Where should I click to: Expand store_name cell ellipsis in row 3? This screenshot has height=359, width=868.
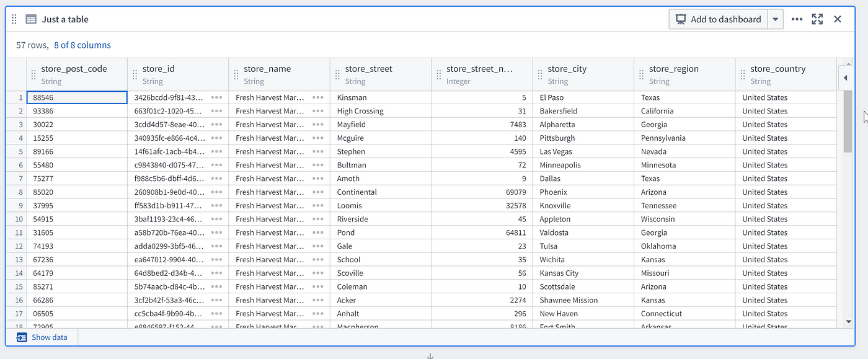(318, 125)
